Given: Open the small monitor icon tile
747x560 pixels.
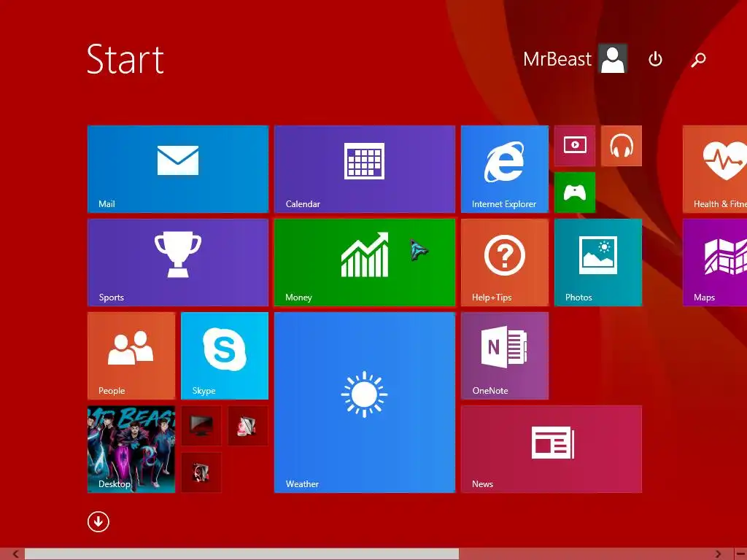Looking at the screenshot, I should point(201,426).
